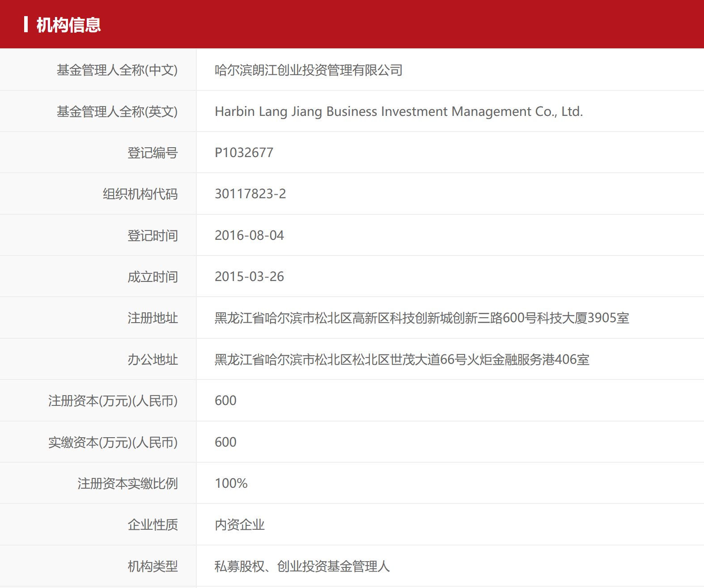Select registration number P1032677

(244, 153)
